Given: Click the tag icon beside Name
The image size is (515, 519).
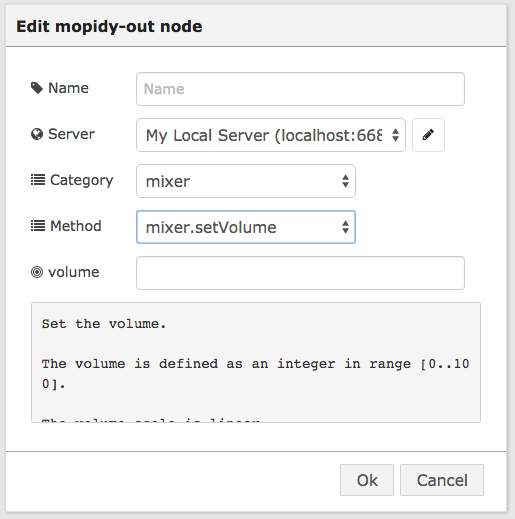Looking at the screenshot, I should click(37, 88).
